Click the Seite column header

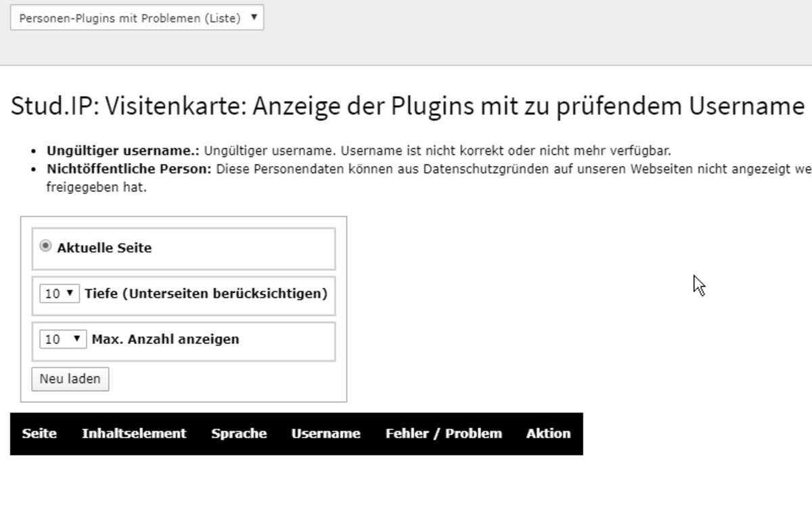pos(39,433)
